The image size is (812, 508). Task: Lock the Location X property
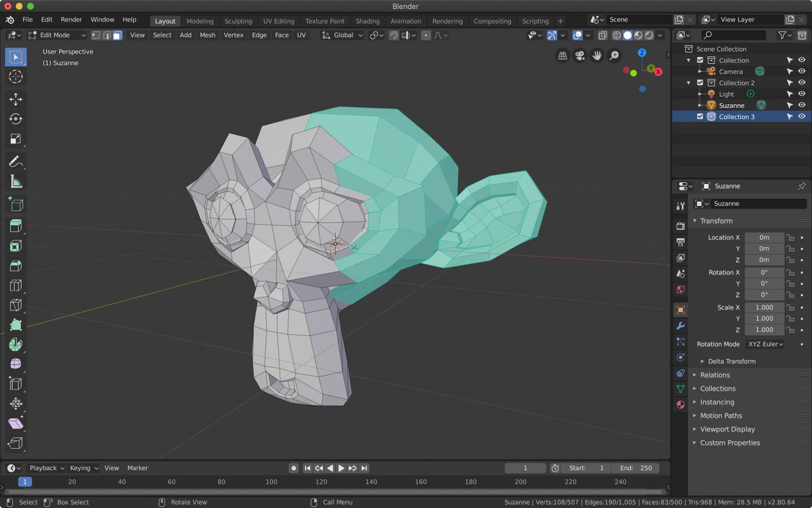pyautogui.click(x=790, y=237)
